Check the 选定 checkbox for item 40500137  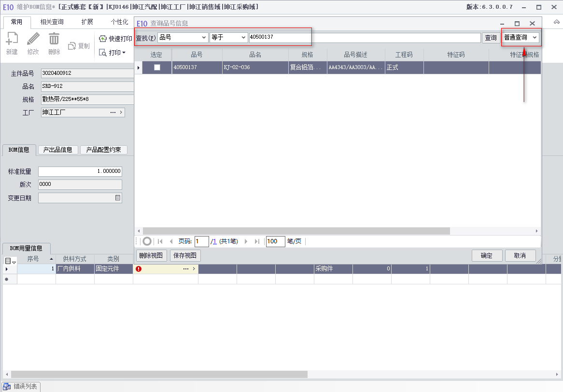pyautogui.click(x=157, y=67)
